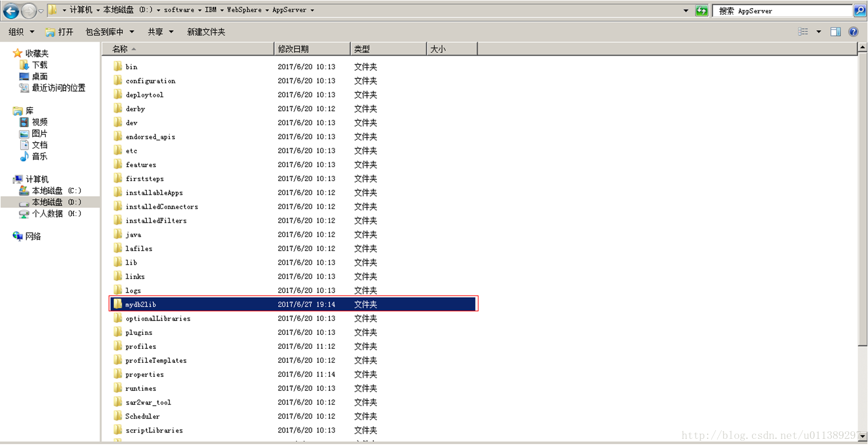Viewport: 868px width, 447px height.
Task: Open the 共享 menu
Action: pos(160,32)
